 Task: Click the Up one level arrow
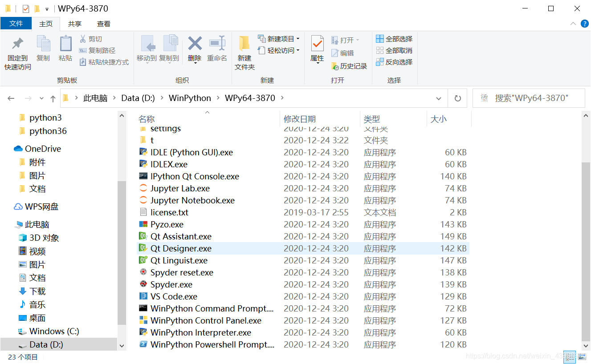(x=53, y=98)
